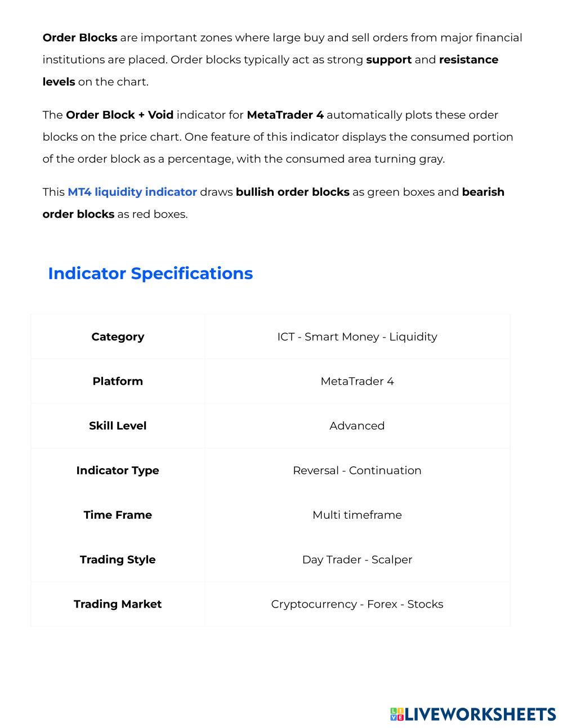The width and height of the screenshot is (563, 728).
Task: Click the MetaTrader 4 table value
Action: (x=357, y=381)
